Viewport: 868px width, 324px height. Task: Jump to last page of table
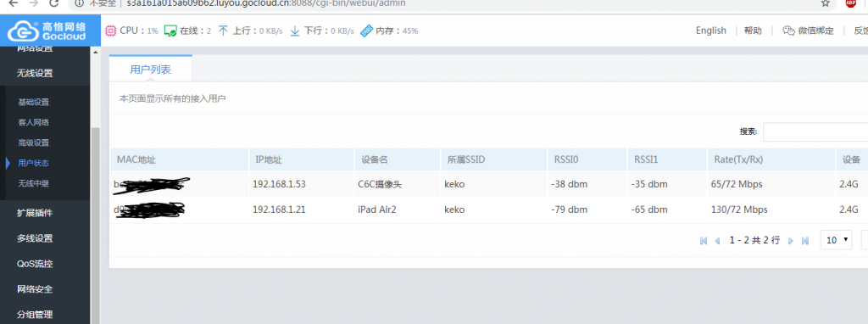point(805,240)
